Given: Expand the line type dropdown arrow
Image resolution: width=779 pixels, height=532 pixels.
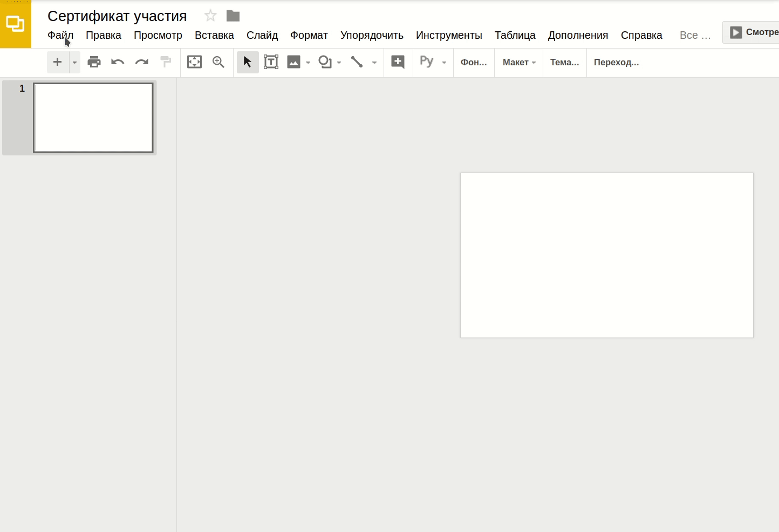Looking at the screenshot, I should click(374, 63).
